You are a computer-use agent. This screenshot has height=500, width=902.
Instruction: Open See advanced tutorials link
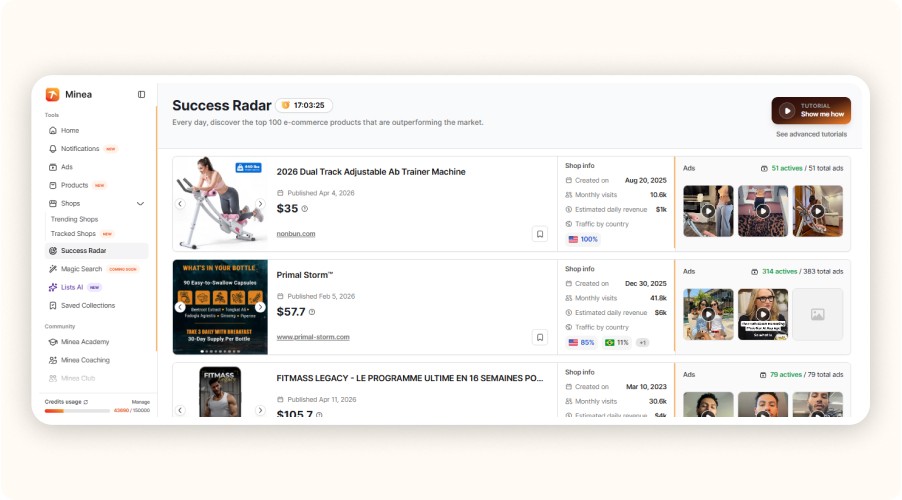pyautogui.click(x=811, y=134)
